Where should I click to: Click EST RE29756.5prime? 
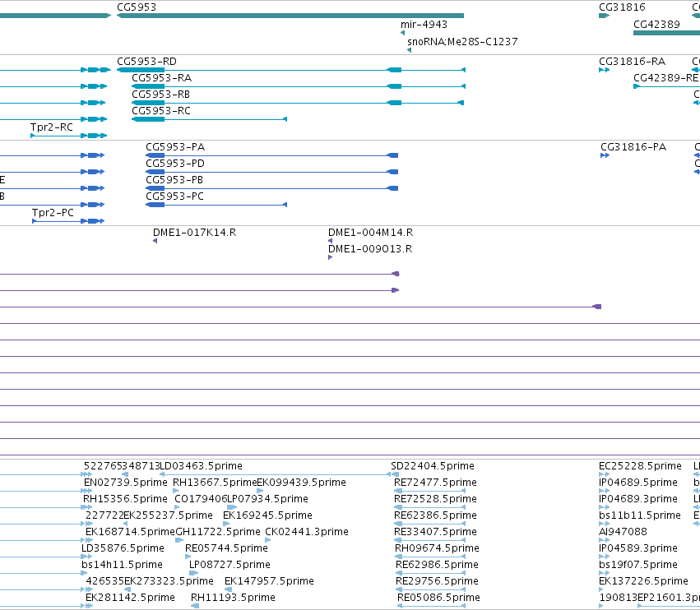pos(437,581)
